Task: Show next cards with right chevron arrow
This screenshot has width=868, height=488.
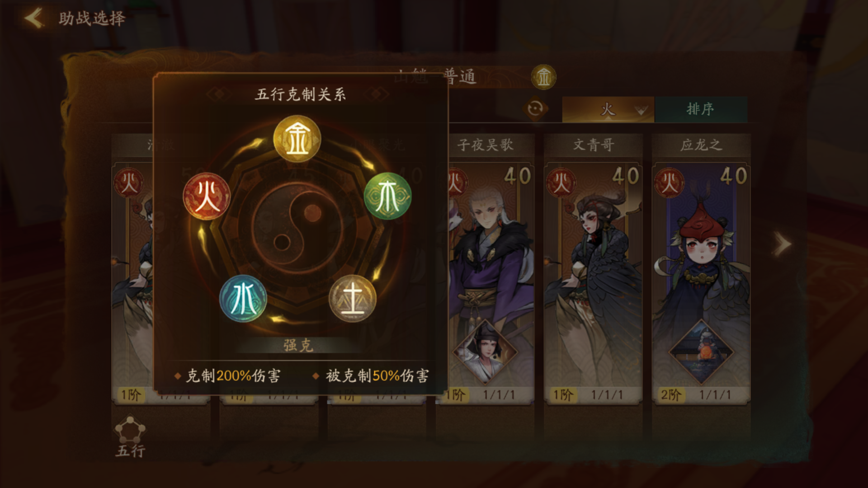Action: point(783,244)
